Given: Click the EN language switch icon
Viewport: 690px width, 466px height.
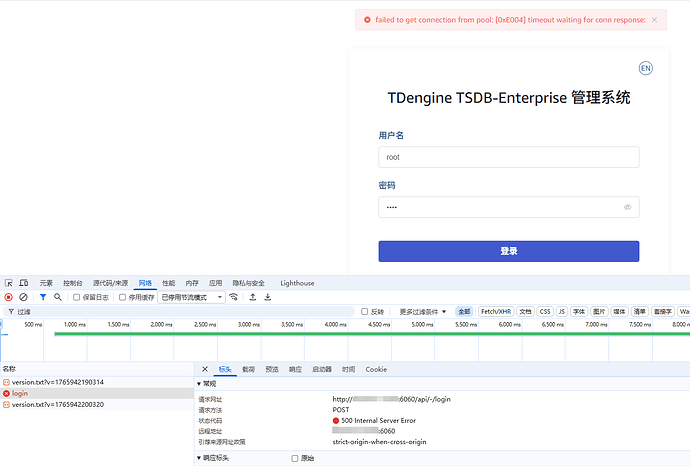Looking at the screenshot, I should pos(646,68).
